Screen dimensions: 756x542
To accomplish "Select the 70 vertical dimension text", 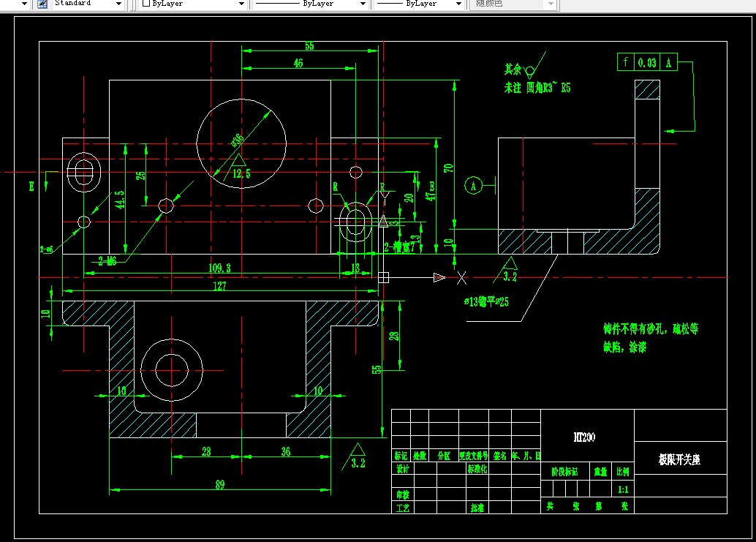I will pyautogui.click(x=448, y=168).
